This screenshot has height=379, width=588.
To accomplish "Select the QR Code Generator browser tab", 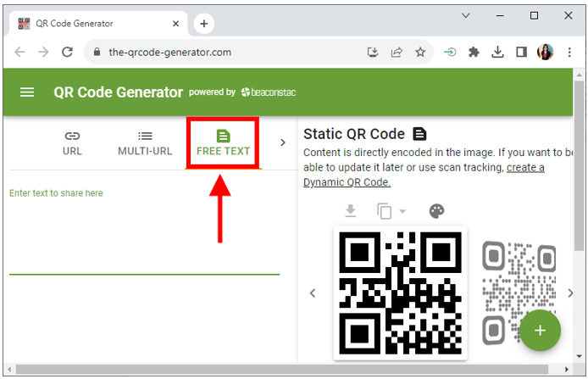I will pyautogui.click(x=98, y=24).
